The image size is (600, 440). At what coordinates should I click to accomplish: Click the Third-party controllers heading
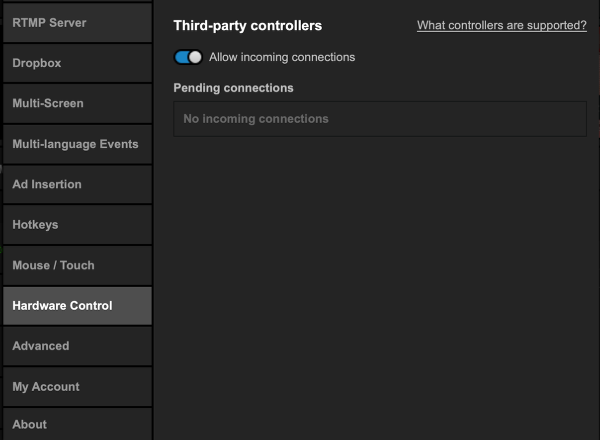pos(248,26)
